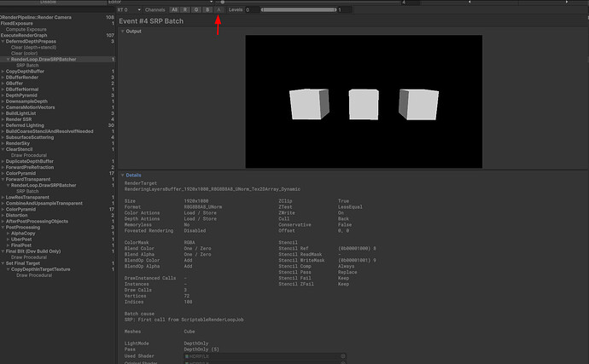This screenshot has width=589, height=364.
Task: Expand the Deferred Lighting event group
Action: pos(3,124)
